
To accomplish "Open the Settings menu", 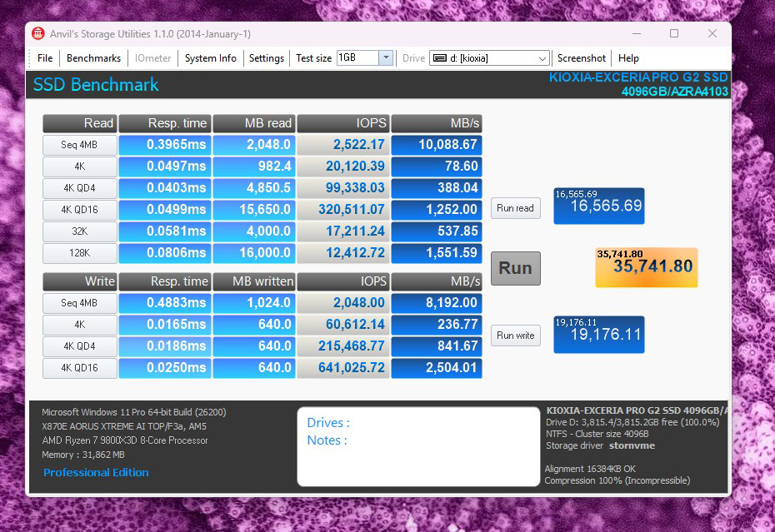I will coord(267,58).
